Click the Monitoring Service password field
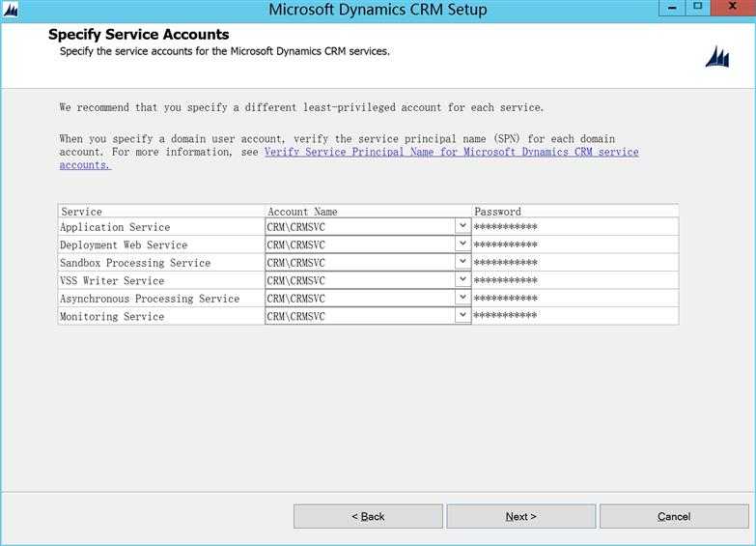756x546 pixels. 574,316
